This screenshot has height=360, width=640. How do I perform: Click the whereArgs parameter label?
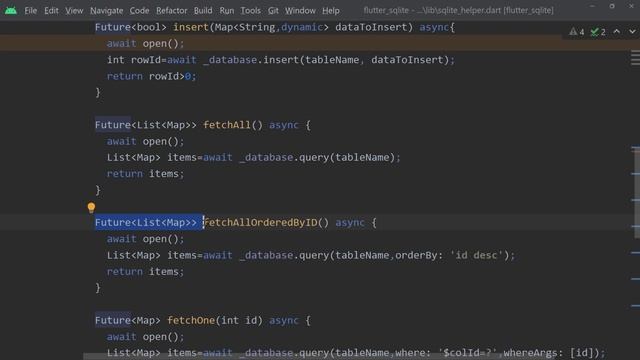(x=534, y=353)
